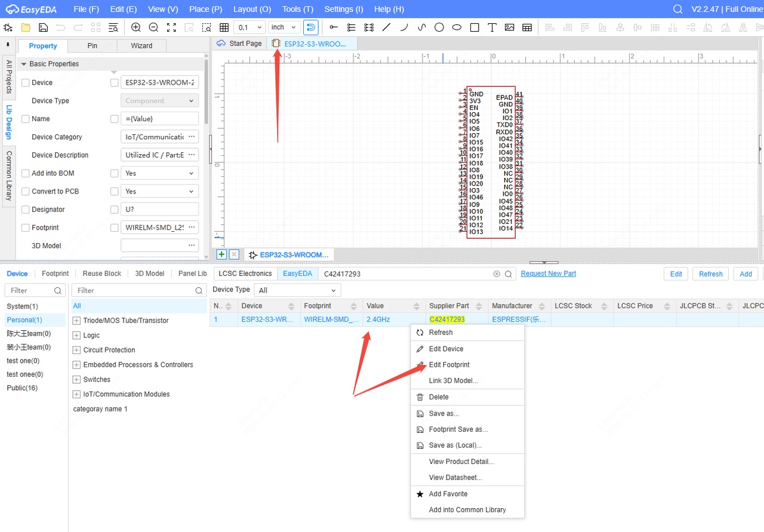This screenshot has width=764, height=532.
Task: Click the new symbol icon in toolbar
Action: coord(8,27)
